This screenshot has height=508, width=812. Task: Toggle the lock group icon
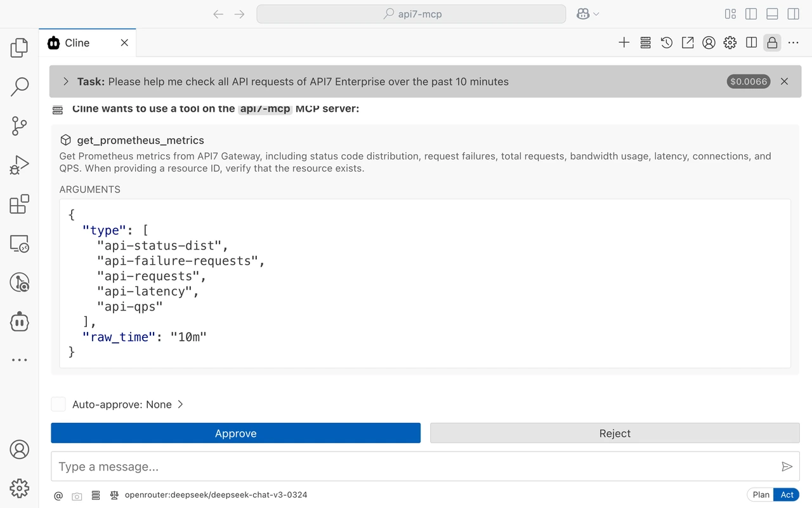click(x=772, y=43)
